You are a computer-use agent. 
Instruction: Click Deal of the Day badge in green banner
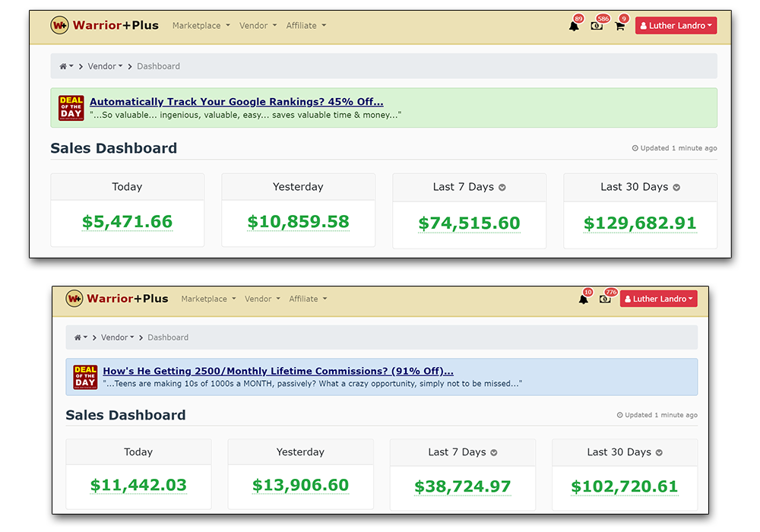(71, 108)
